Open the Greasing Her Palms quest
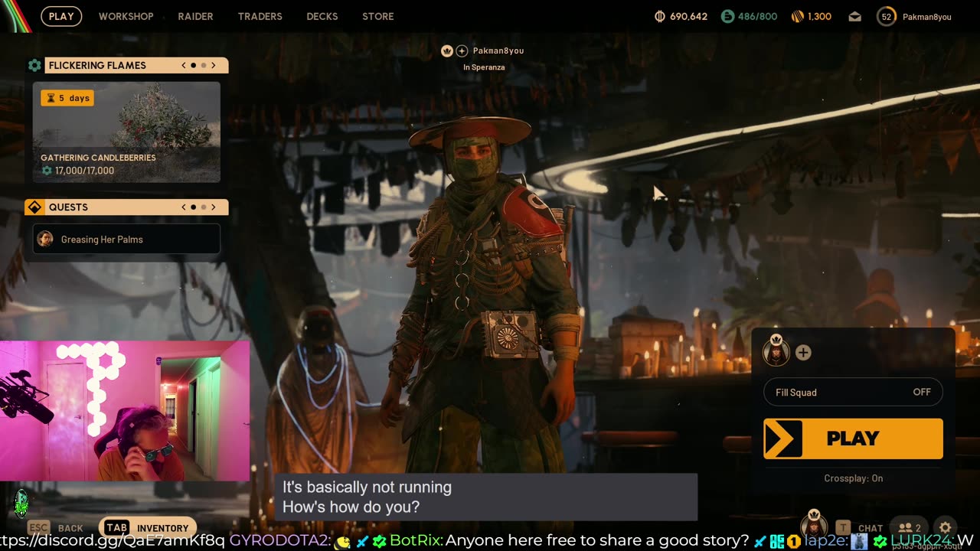The width and height of the screenshot is (980, 551). click(x=126, y=240)
